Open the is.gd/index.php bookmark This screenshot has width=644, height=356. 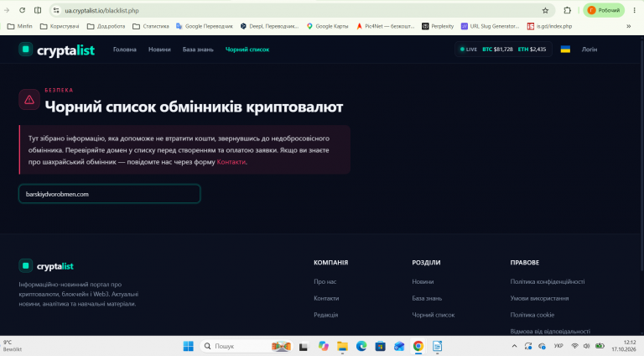549,26
